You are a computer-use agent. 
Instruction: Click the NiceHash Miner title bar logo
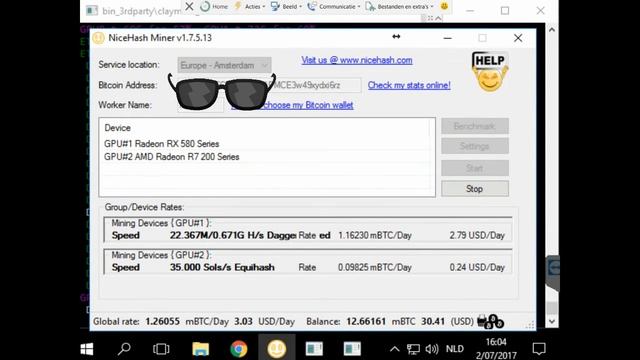98,38
